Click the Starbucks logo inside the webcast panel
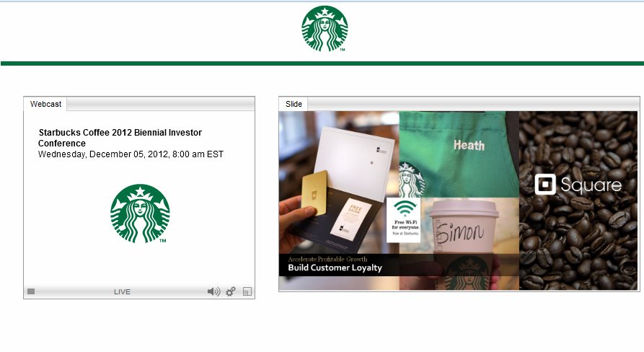The image size is (644, 352). 140,214
